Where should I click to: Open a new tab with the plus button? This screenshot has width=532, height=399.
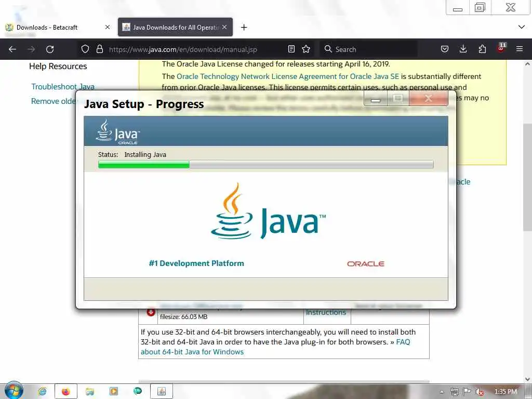(x=244, y=27)
